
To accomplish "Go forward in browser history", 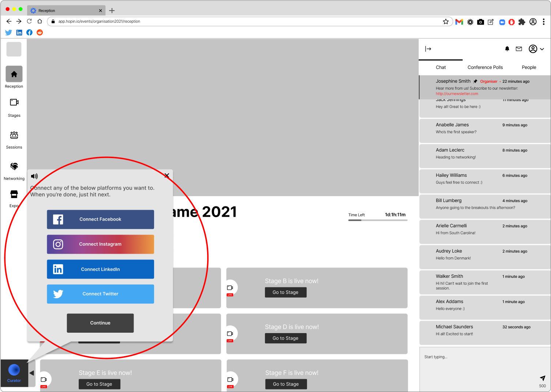I will [19, 21].
